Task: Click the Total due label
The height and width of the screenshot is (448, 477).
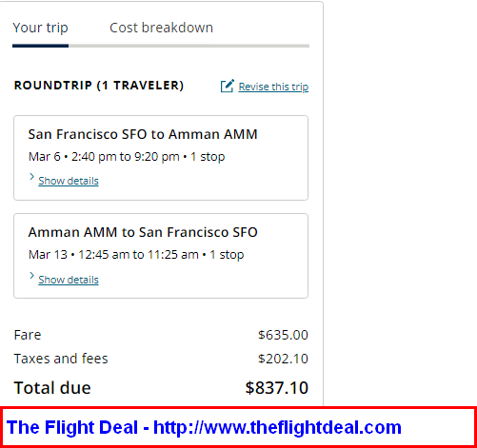Action: pos(52,388)
